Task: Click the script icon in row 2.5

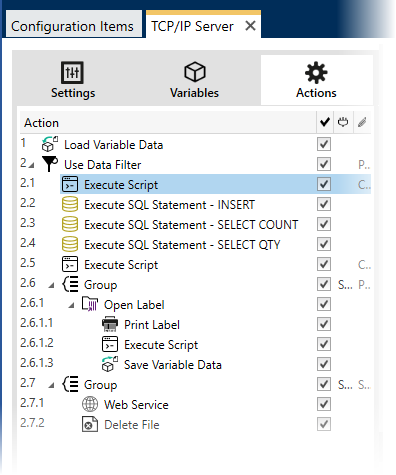Action: pyautogui.click(x=70, y=264)
